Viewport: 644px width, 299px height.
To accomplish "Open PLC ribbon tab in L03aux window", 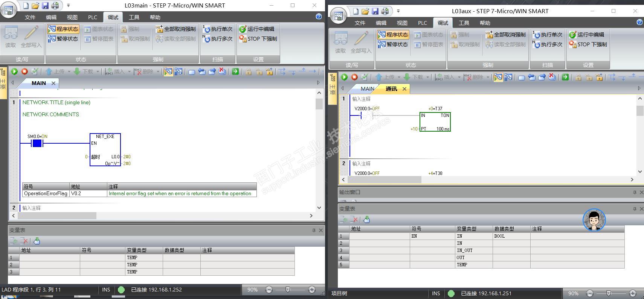I will coord(423,23).
